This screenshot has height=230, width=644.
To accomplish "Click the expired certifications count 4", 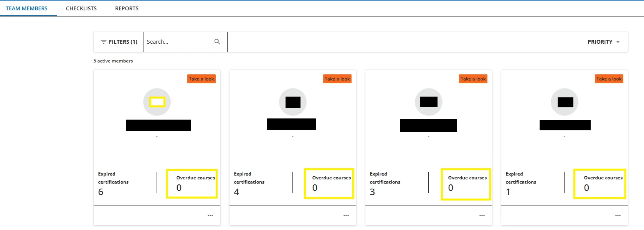I will [236, 192].
